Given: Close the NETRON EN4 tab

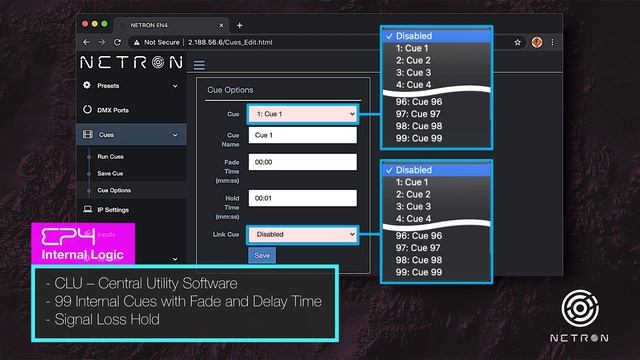Looking at the screenshot, I should click(221, 25).
